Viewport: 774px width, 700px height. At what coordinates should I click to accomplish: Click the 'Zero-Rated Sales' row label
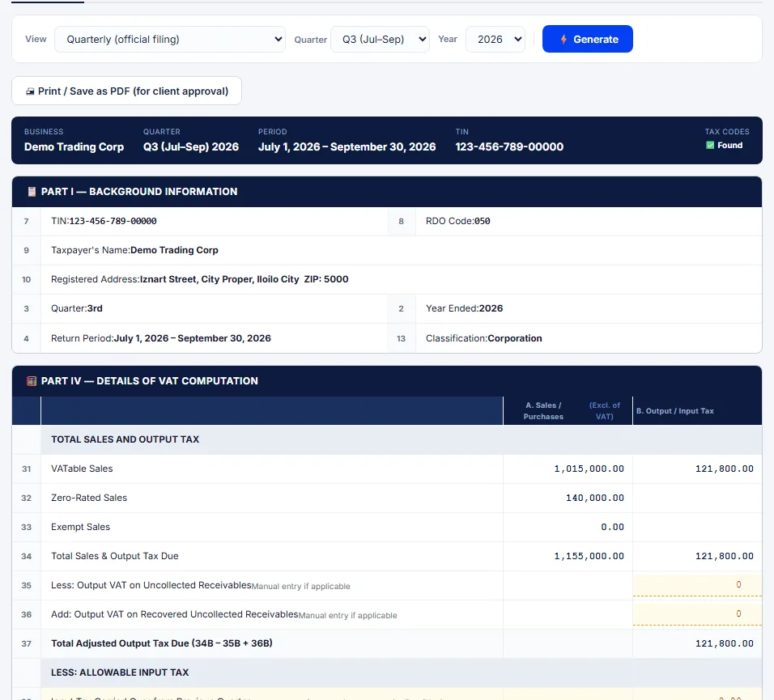pos(89,498)
